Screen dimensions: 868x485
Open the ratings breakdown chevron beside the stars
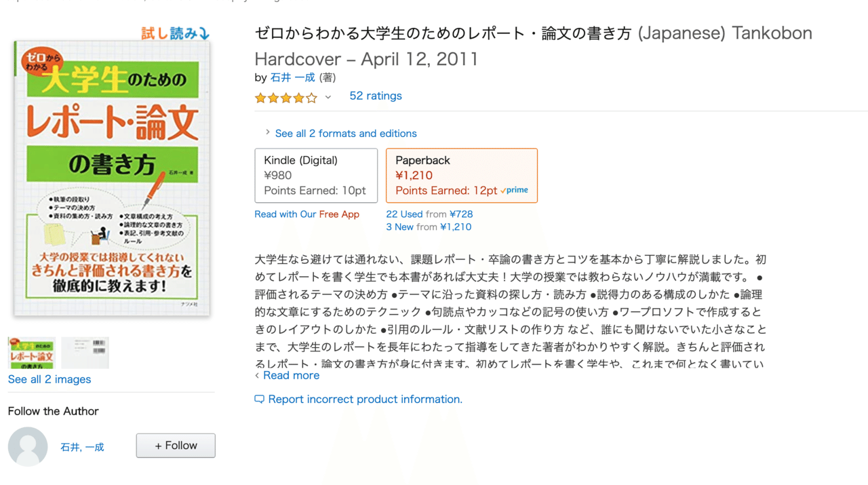pos(328,98)
